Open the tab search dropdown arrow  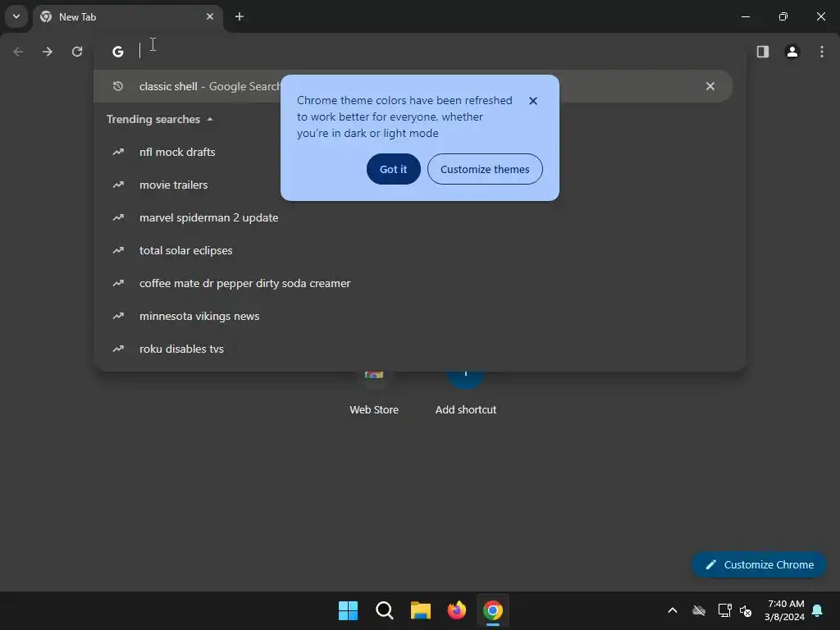[16, 16]
